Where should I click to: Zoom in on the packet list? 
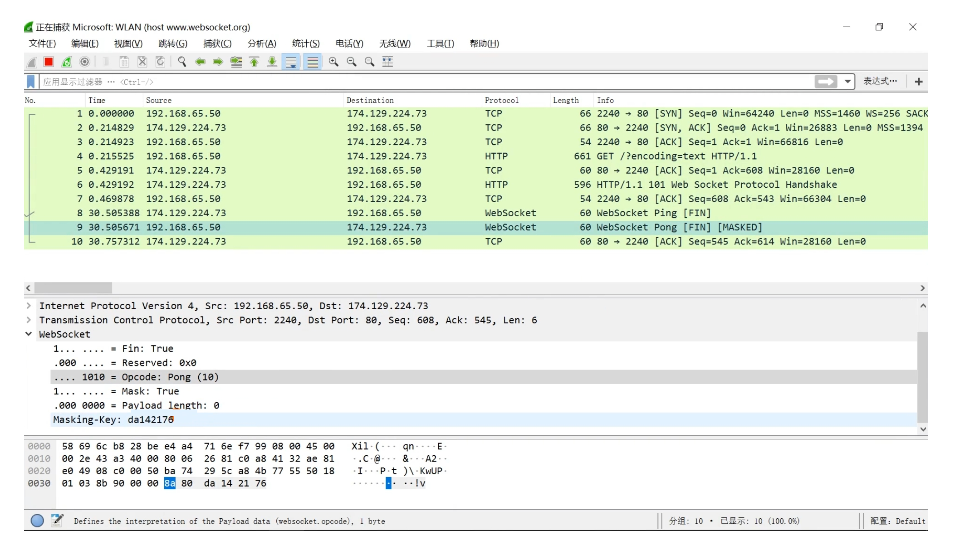[333, 62]
